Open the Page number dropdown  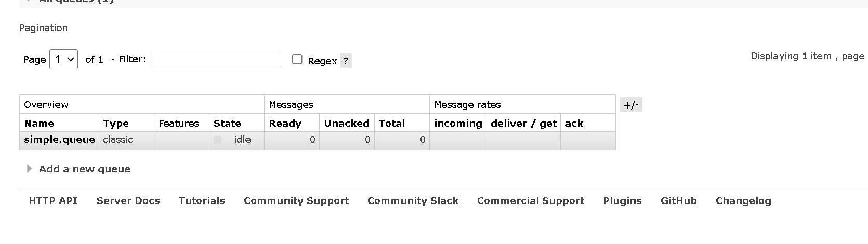pyautogui.click(x=63, y=59)
